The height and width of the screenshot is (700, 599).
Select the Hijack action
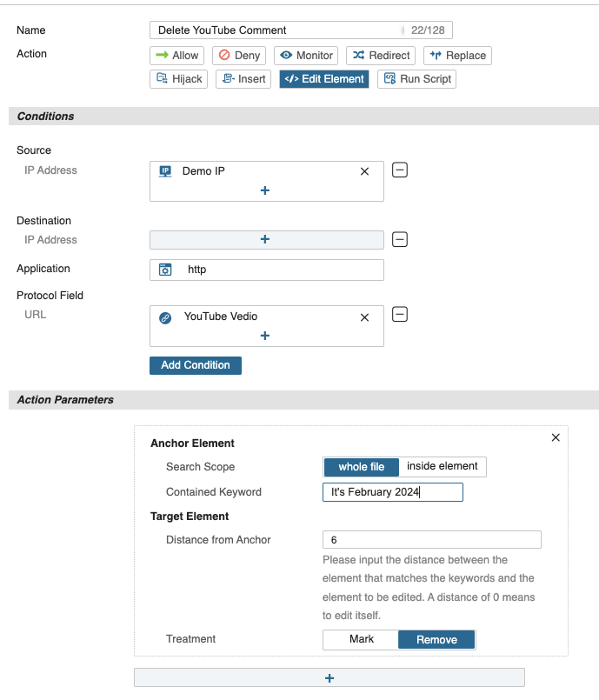pyautogui.click(x=179, y=79)
